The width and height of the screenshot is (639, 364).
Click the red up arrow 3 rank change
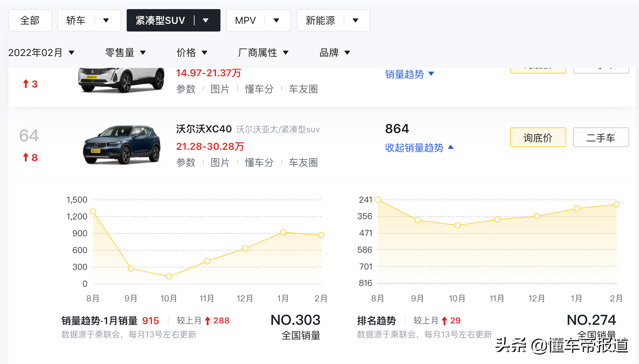[x=30, y=84]
